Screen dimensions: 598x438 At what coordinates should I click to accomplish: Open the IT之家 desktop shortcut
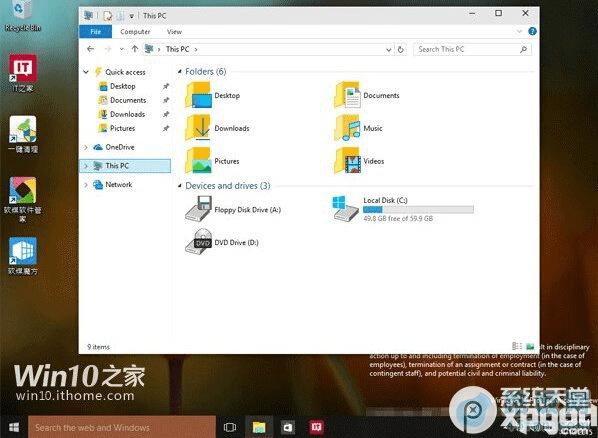(x=23, y=72)
